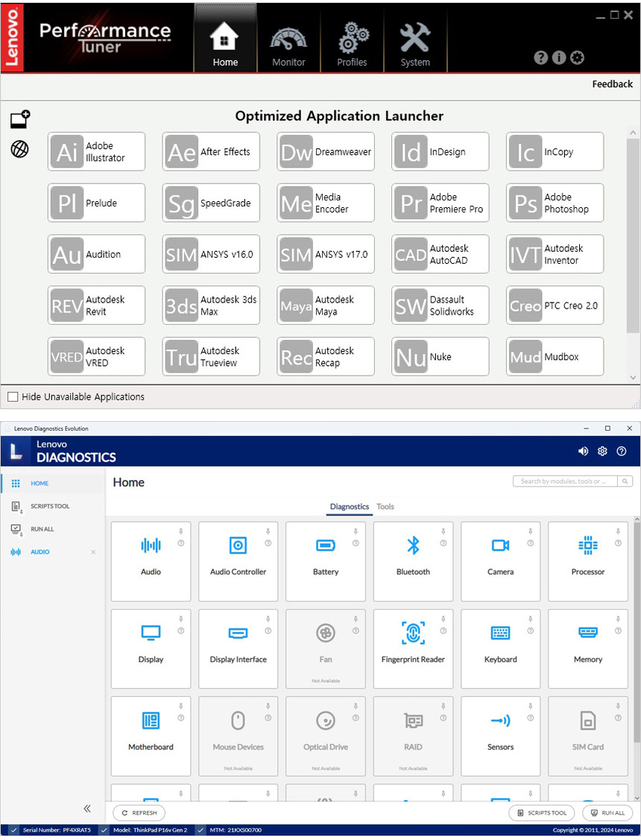Launch Adobe Illustrator
Viewport: 641px width, 840px height.
pos(96,151)
